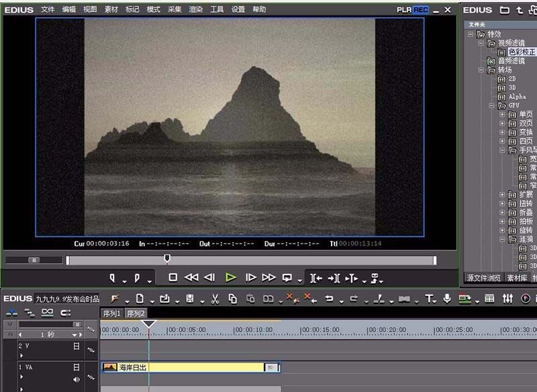Open the title text T tool

click(x=429, y=299)
